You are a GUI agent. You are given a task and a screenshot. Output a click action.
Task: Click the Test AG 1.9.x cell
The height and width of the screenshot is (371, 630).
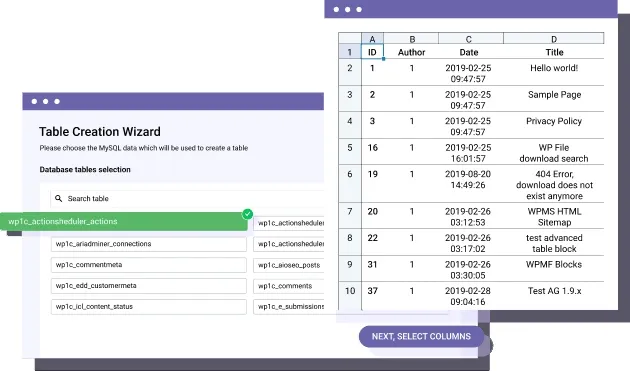pyautogui.click(x=554, y=296)
